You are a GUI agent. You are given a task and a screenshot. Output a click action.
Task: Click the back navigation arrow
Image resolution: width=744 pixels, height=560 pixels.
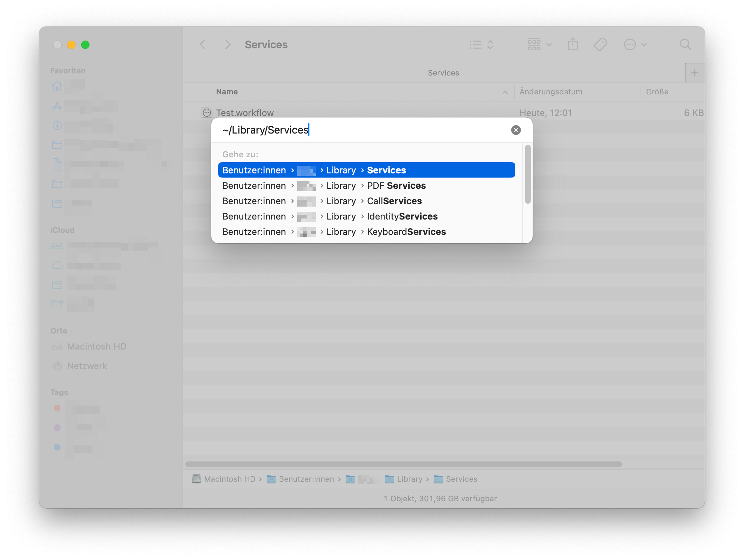click(203, 45)
